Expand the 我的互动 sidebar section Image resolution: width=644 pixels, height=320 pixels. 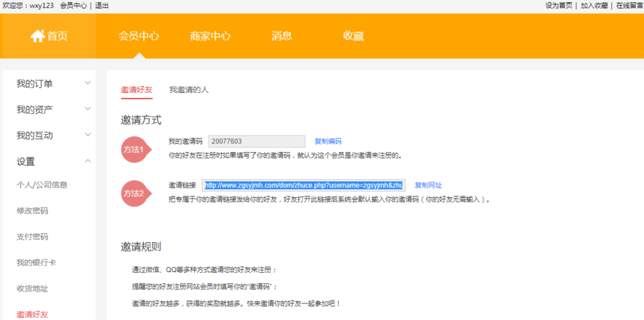pyautogui.click(x=88, y=136)
